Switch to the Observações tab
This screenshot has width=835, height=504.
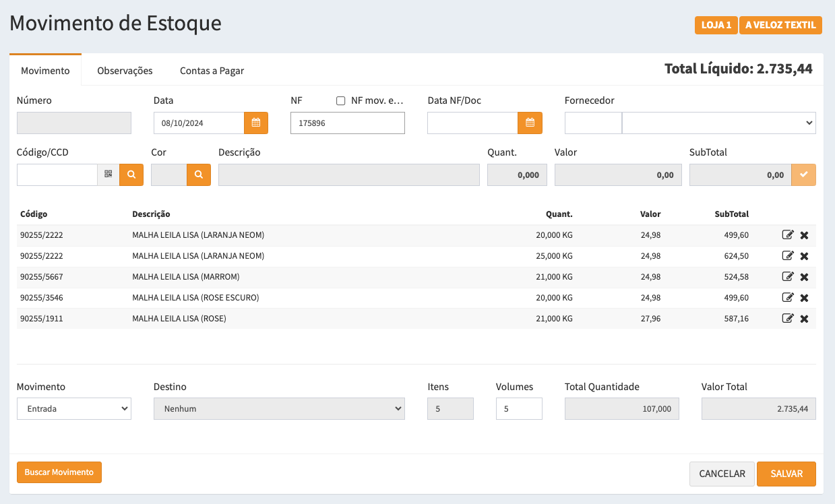pos(125,71)
